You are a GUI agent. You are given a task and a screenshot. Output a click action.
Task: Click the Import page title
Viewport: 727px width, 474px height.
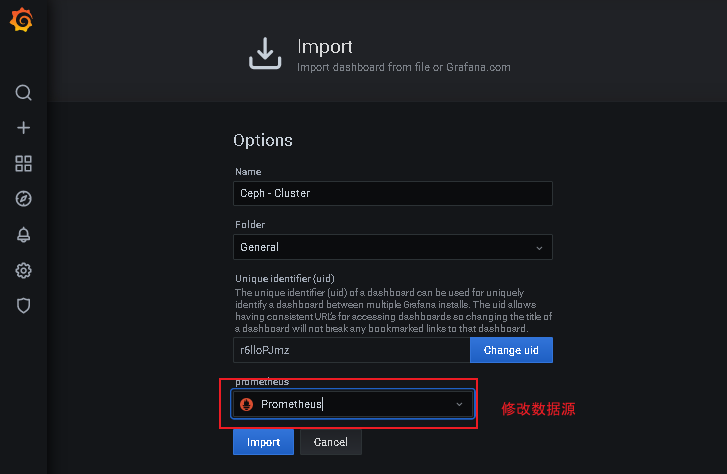coord(325,47)
